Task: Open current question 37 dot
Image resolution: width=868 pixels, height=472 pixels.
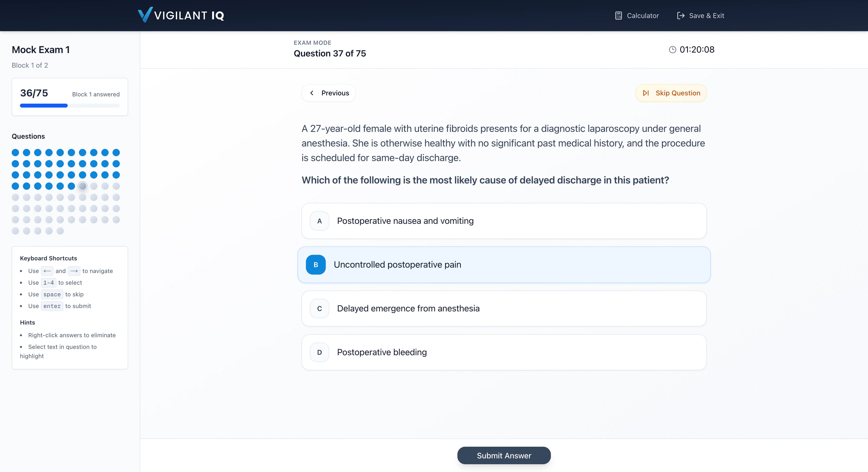Action: [83, 186]
